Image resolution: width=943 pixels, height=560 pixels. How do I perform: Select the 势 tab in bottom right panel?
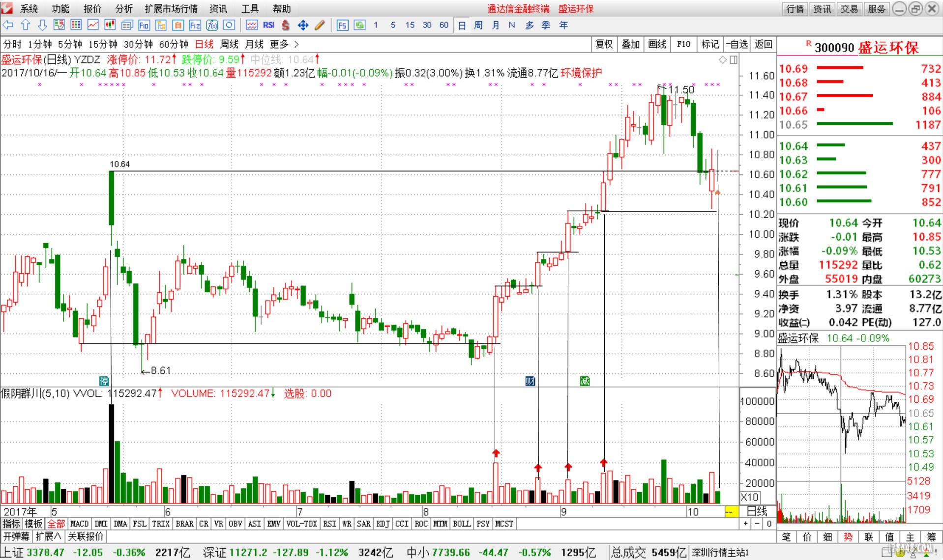(848, 537)
